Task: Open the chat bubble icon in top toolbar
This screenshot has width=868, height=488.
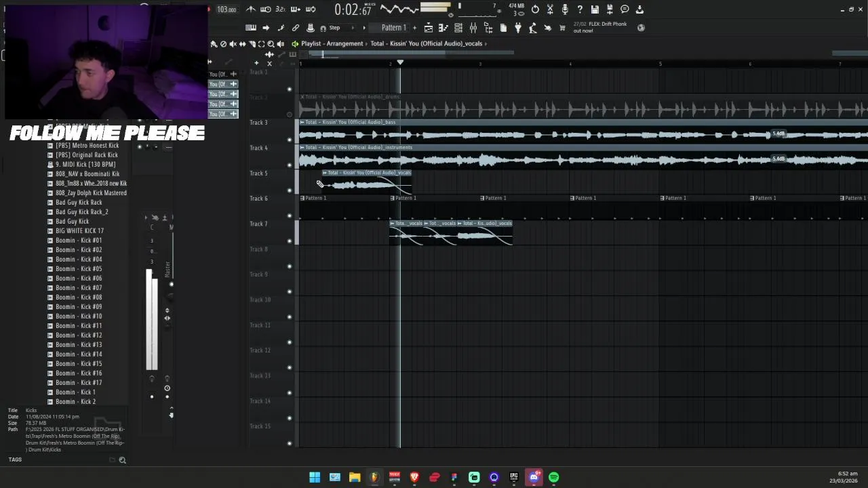Action: click(x=625, y=9)
